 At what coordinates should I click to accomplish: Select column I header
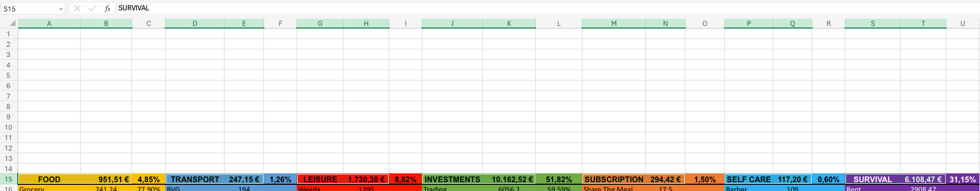tap(406, 23)
